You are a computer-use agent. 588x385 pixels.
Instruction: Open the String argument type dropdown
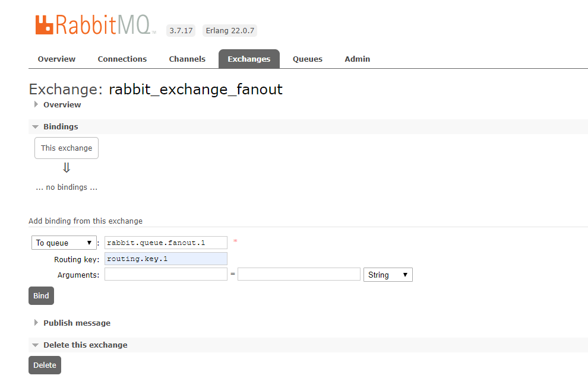(388, 275)
